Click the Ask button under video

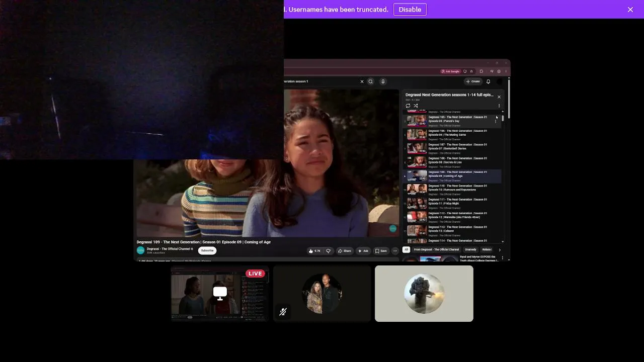[363, 251]
